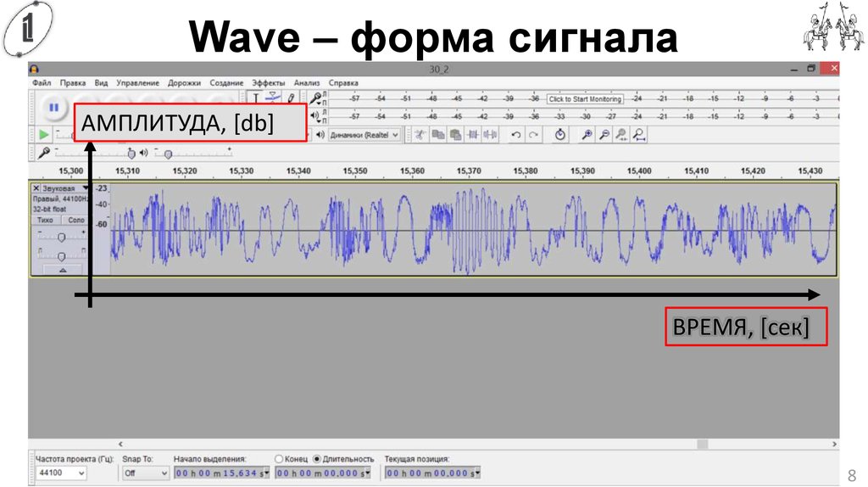Image resolution: width=868 pixels, height=487 pixels.
Task: Click the Undo arrow icon
Action: click(x=515, y=135)
